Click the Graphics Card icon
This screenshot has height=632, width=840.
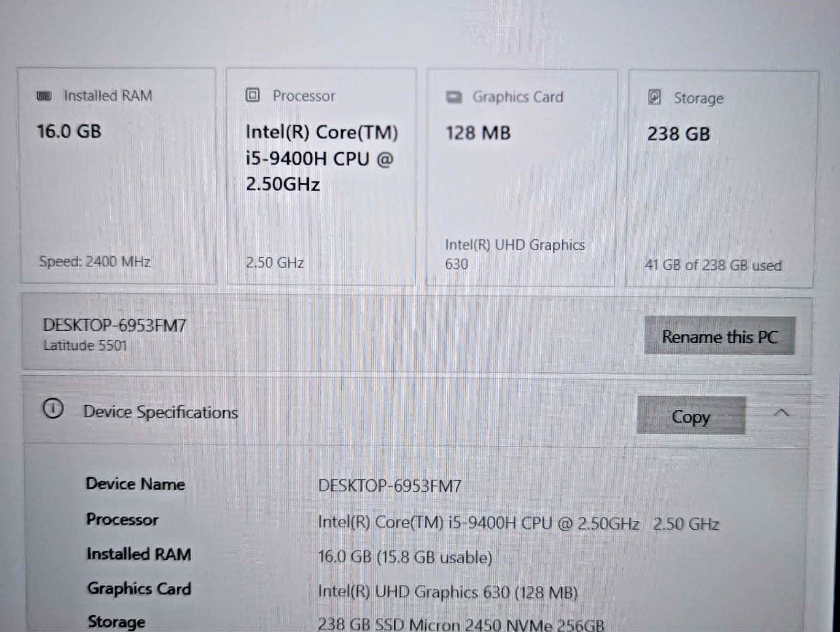click(x=454, y=97)
